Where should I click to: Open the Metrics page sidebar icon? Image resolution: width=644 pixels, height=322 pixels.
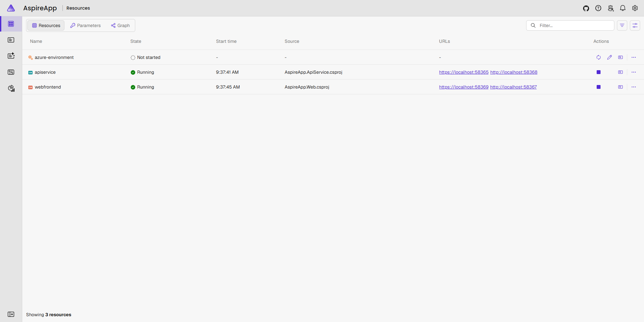pyautogui.click(x=11, y=88)
